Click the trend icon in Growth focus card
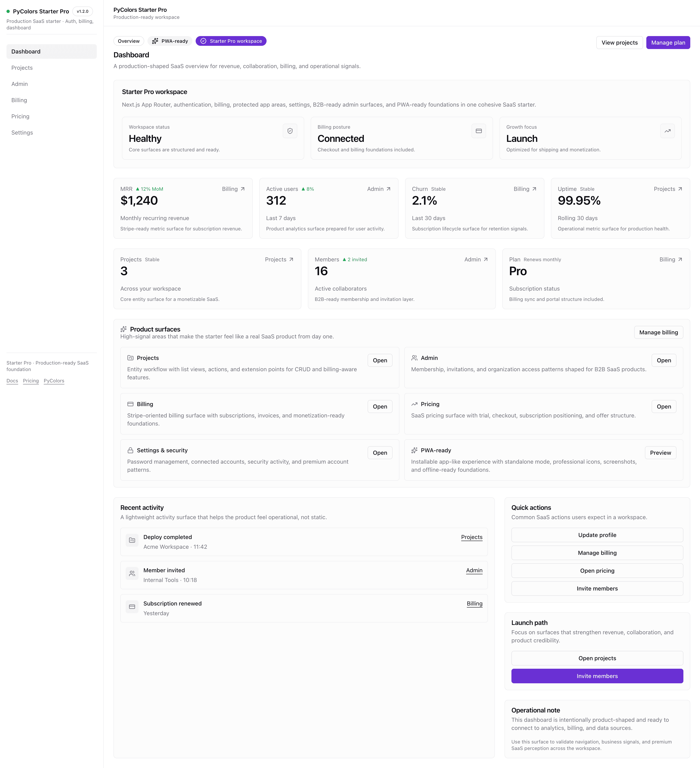The width and height of the screenshot is (700, 768). [667, 131]
